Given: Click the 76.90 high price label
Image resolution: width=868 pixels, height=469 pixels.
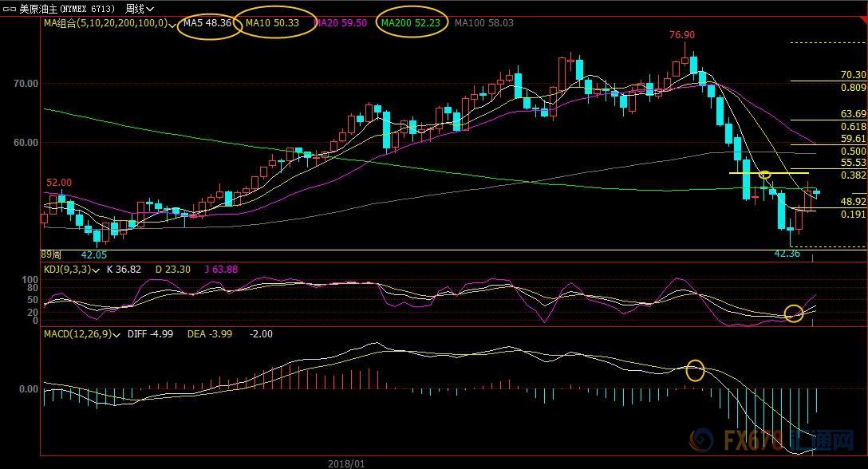Looking at the screenshot, I should coord(682,35).
